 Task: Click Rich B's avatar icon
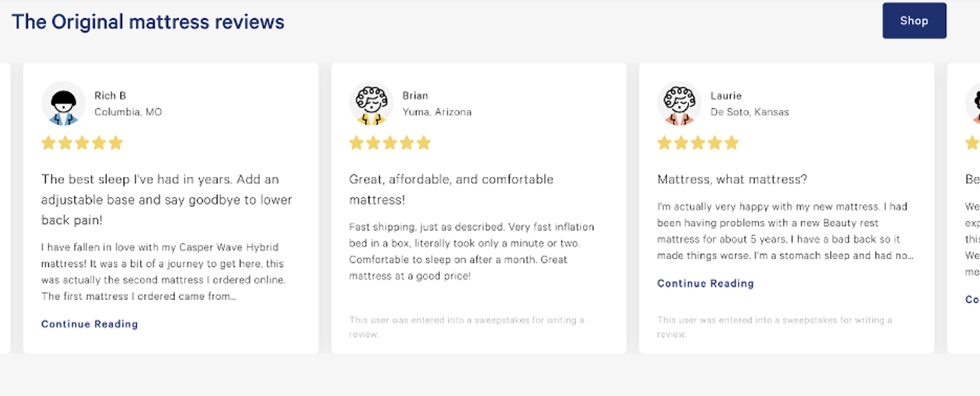coord(63,103)
